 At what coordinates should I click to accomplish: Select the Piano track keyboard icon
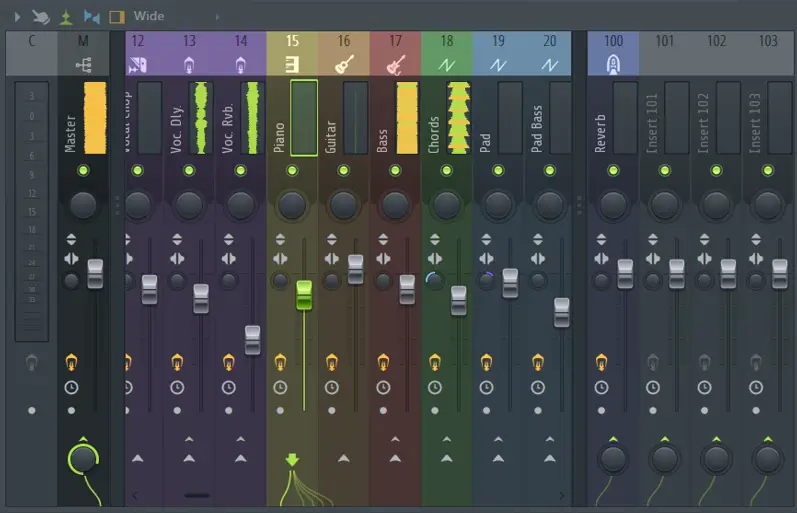click(x=292, y=65)
